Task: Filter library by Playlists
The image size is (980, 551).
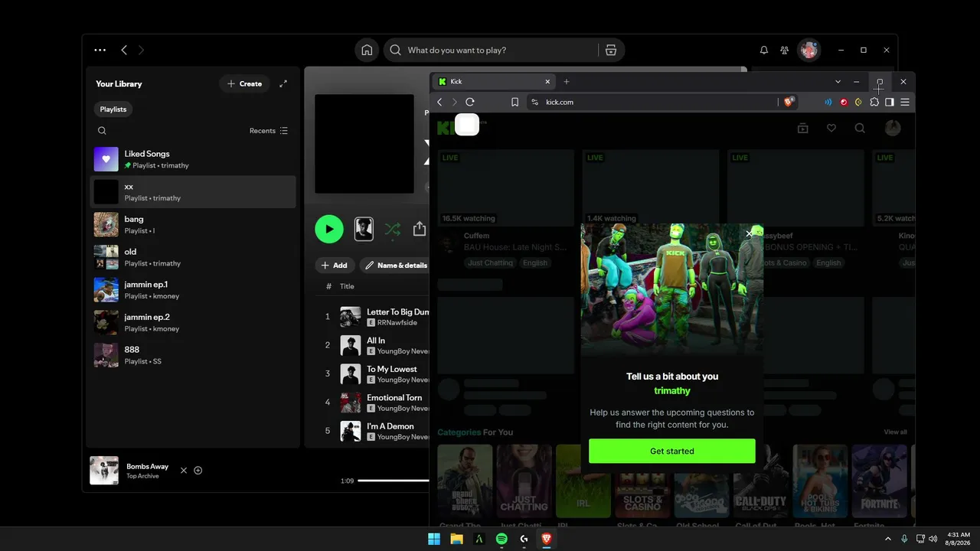Action: [x=113, y=109]
